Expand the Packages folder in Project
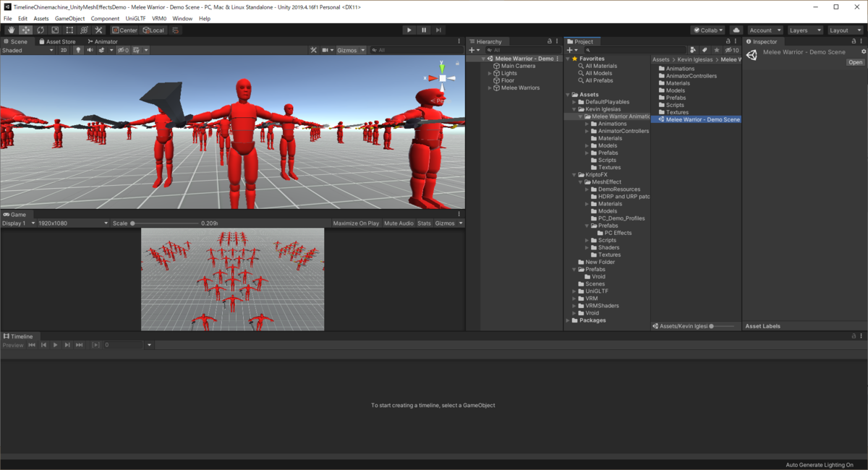868x470 pixels. coord(568,320)
